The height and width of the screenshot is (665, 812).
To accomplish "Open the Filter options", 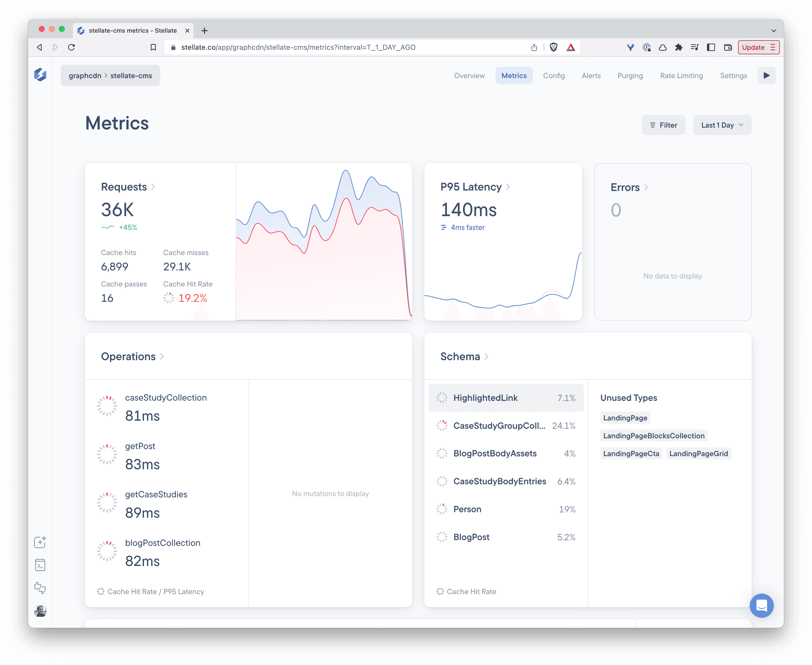I will coord(664,125).
